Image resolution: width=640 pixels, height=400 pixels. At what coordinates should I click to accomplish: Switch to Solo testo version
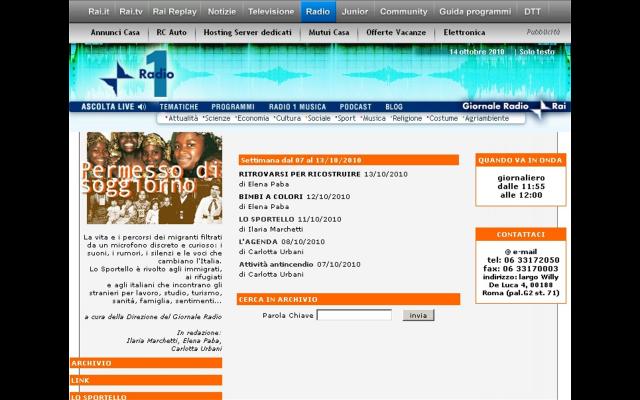pos(537,52)
